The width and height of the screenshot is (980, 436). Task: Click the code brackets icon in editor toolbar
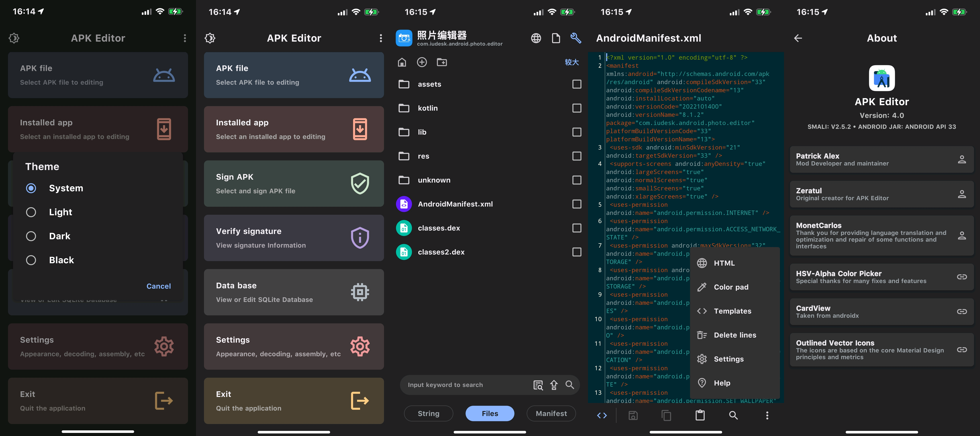[x=602, y=415]
